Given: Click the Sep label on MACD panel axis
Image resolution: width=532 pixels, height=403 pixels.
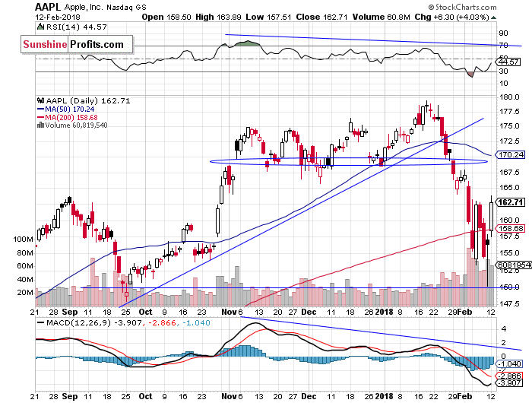Looking at the screenshot, I should (x=70, y=396).
